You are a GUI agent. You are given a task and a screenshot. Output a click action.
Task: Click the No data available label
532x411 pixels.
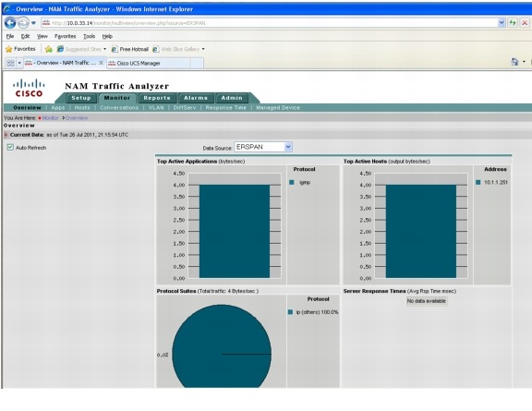(427, 301)
